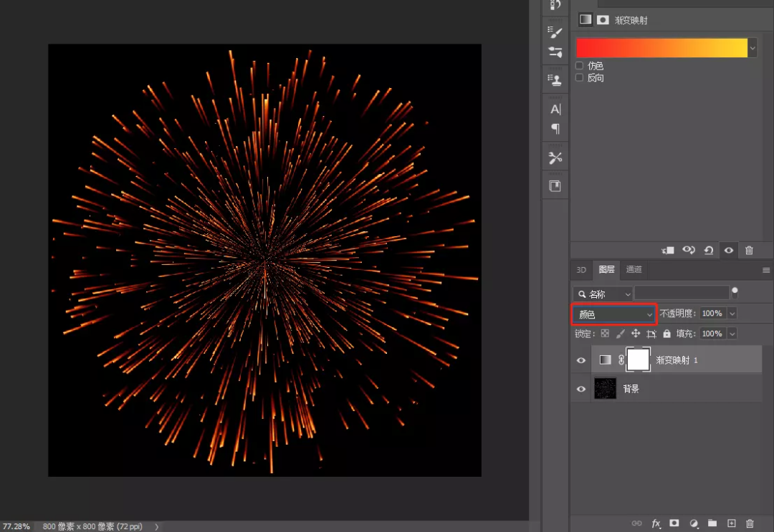Open the Paragraph panel icon
Viewport: 774px width, 532px height.
tap(555, 129)
